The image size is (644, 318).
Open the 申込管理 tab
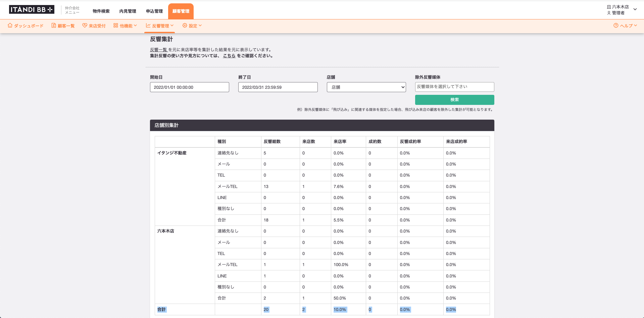tap(154, 11)
